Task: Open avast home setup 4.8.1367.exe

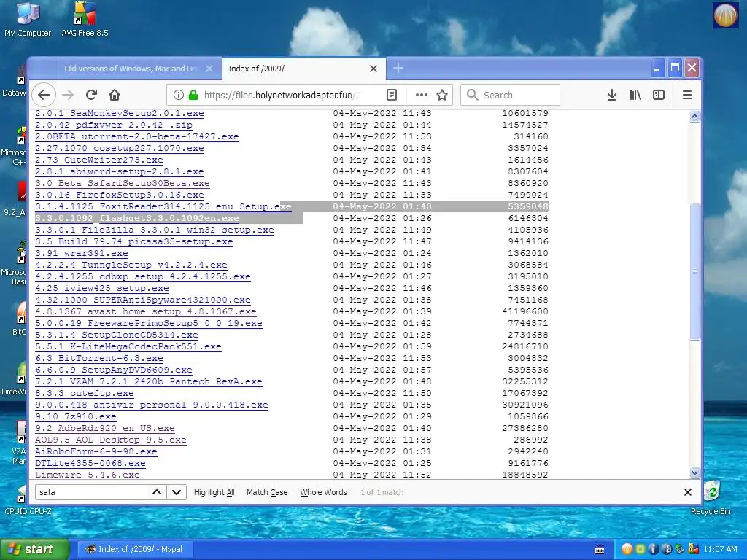Action: pyautogui.click(x=146, y=312)
